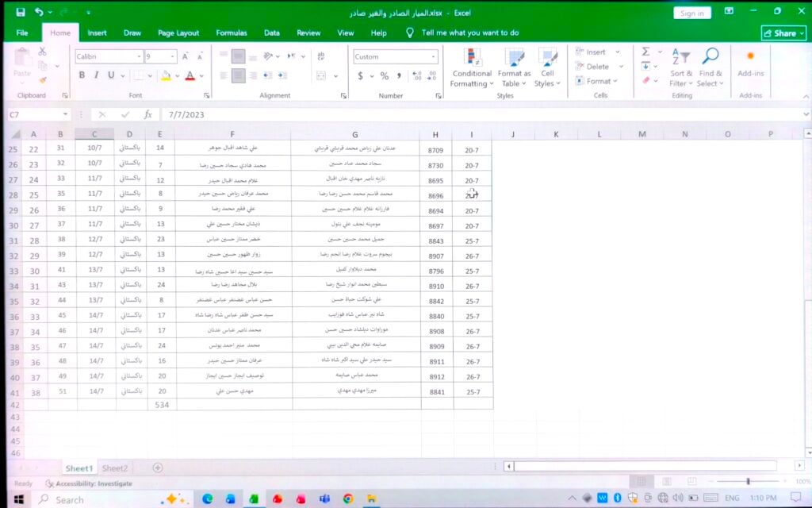Click the Windows Start button
The height and width of the screenshot is (508, 812).
point(19,499)
